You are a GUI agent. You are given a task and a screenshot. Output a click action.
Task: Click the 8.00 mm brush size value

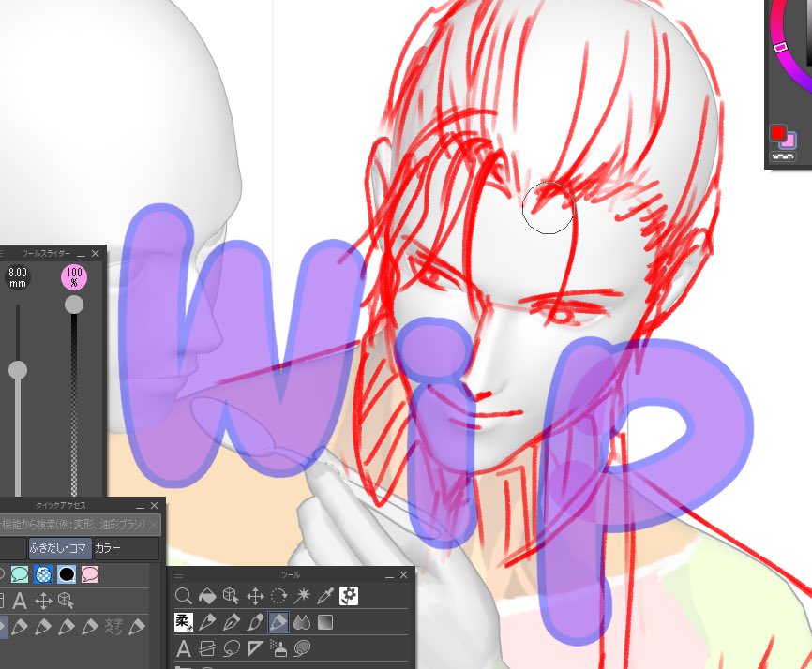pyautogui.click(x=18, y=278)
